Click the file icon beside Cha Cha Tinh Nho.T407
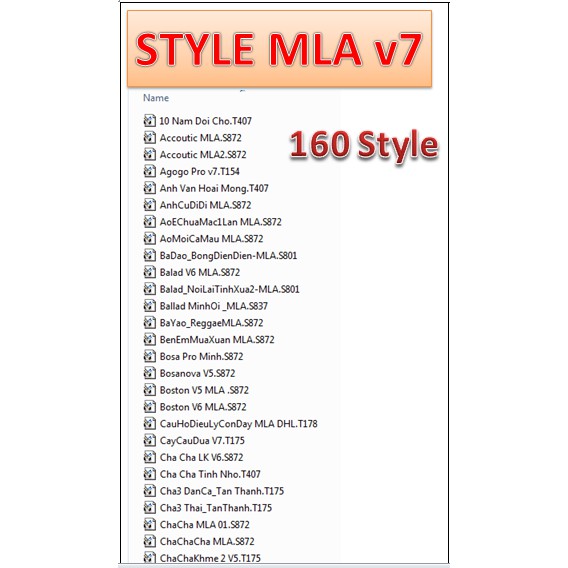The height and width of the screenshot is (568, 568). click(150, 474)
